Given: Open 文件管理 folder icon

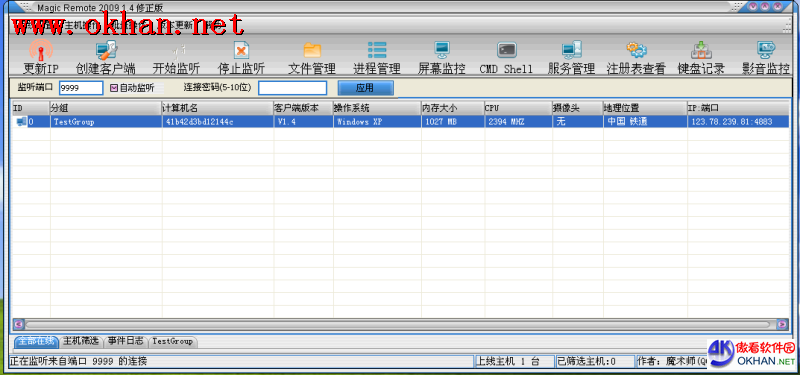Looking at the screenshot, I should click(312, 50).
